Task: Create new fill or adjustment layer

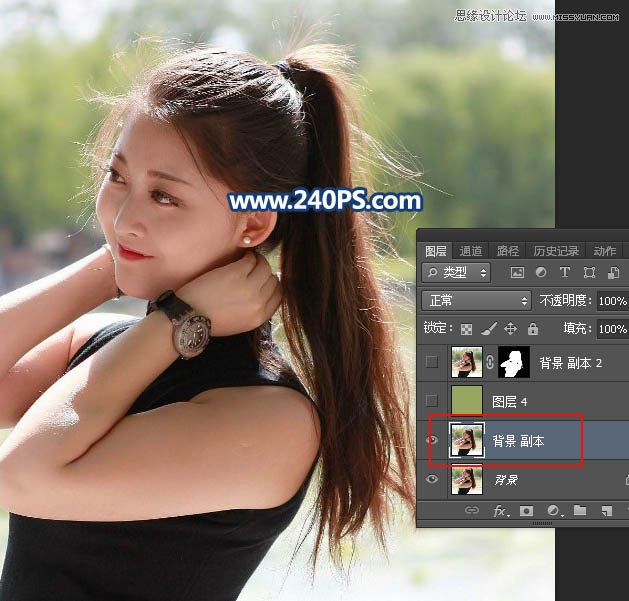Action: [554, 510]
